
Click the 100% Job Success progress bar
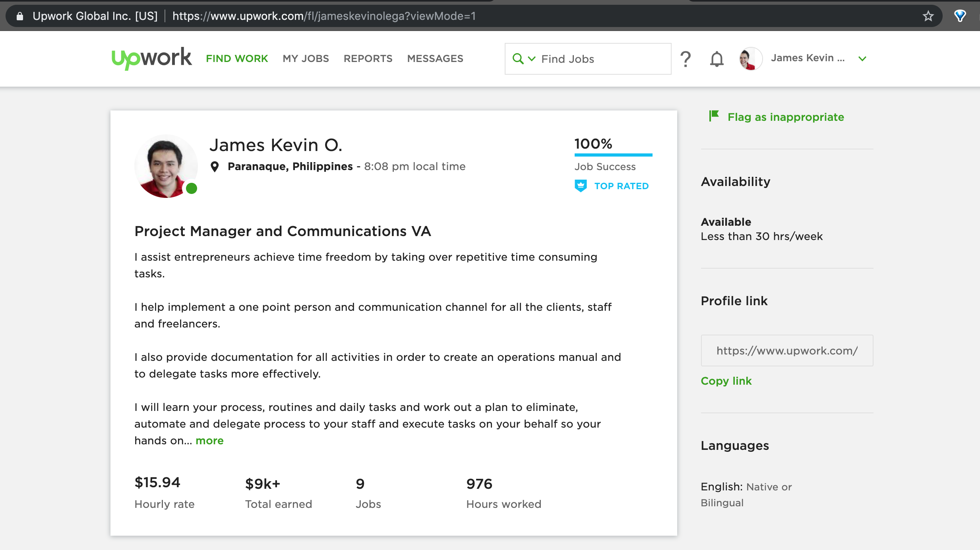pyautogui.click(x=613, y=155)
